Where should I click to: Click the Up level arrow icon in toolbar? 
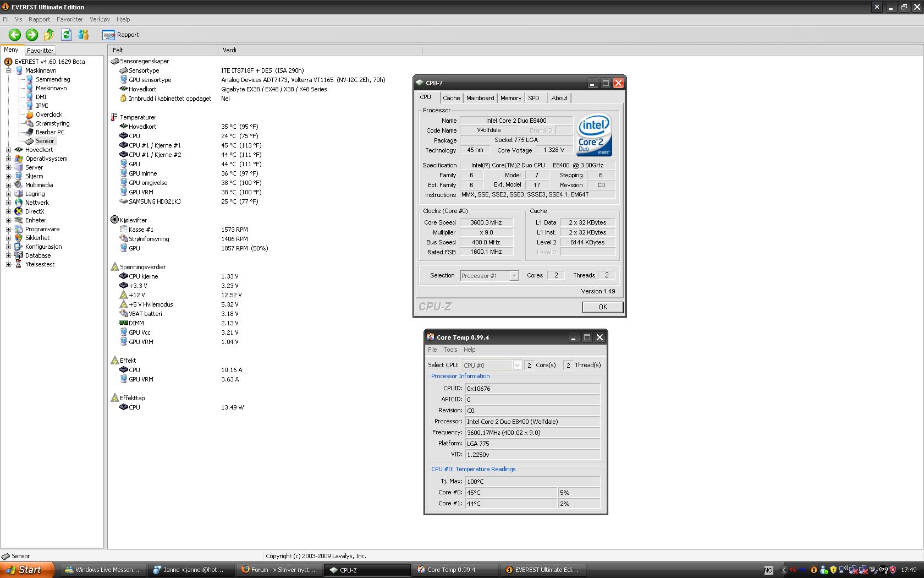[x=49, y=35]
